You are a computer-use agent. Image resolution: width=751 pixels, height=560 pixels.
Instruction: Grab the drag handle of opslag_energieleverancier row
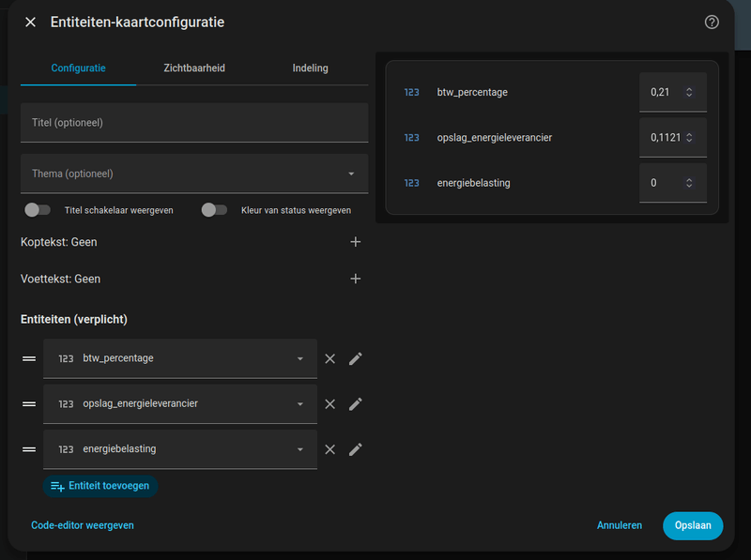pos(29,404)
